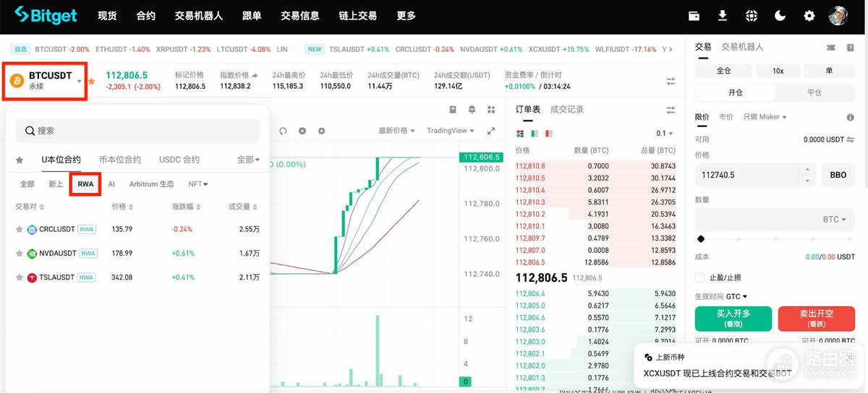Expand the BTCUSDT pair selector dropdown
Screen dimensions: 868x393
tap(80, 81)
